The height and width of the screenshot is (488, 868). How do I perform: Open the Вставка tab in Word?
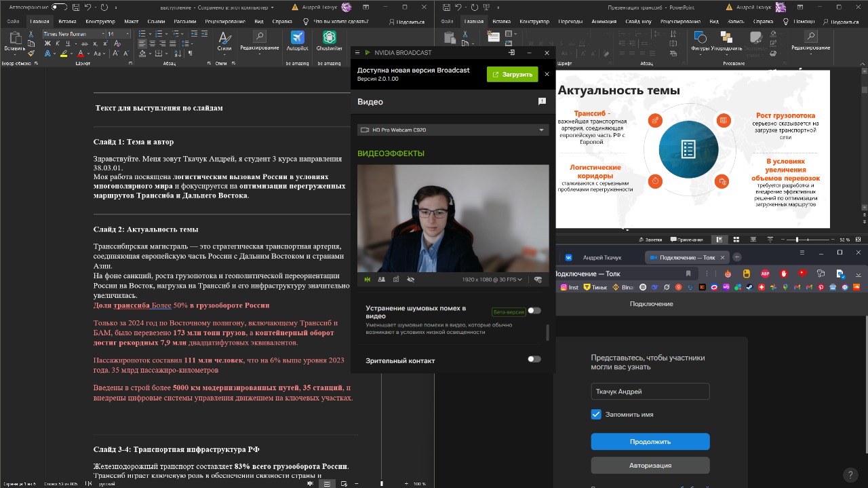click(67, 21)
